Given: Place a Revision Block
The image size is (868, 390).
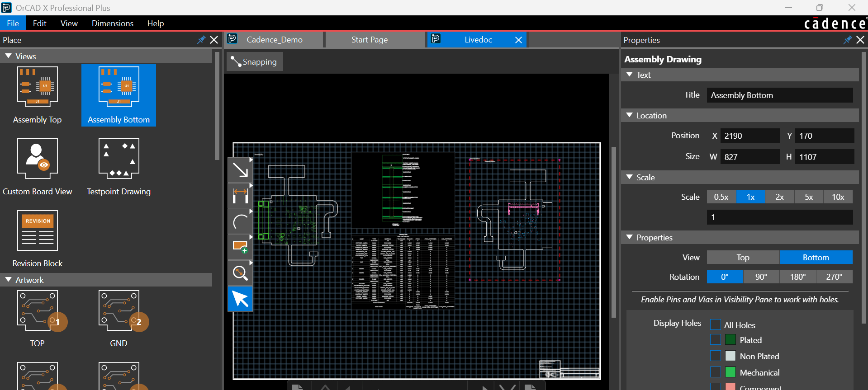Looking at the screenshot, I should pos(38,230).
